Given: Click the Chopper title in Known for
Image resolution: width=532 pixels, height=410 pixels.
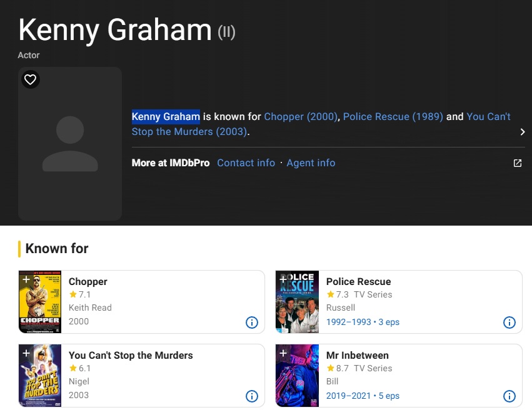Looking at the screenshot, I should 88,281.
